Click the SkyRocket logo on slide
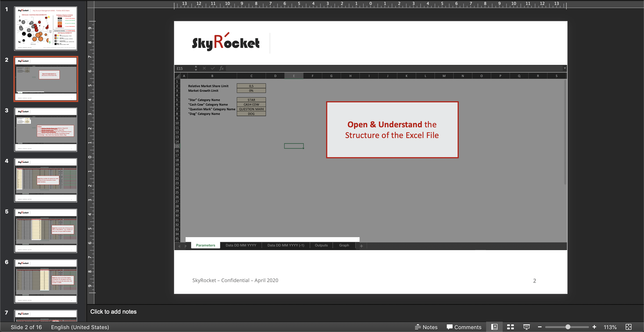Screen dimensions: 644x332 click(226, 42)
